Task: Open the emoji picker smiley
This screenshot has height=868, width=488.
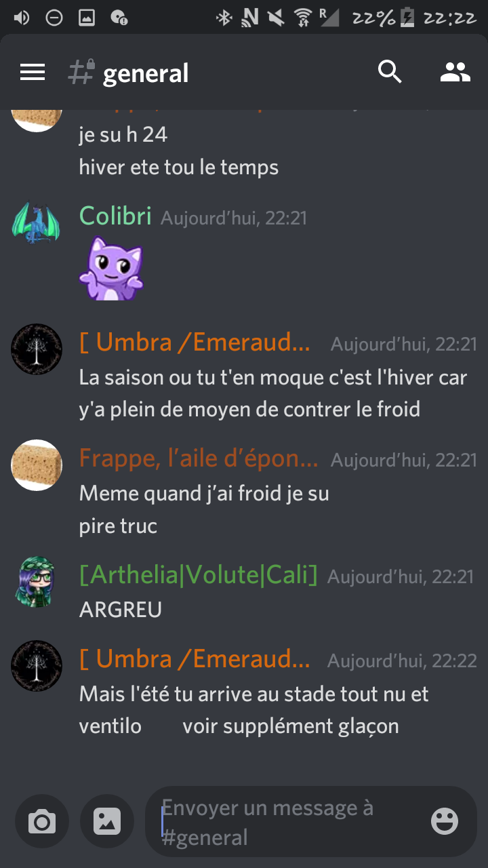Action: 445,821
